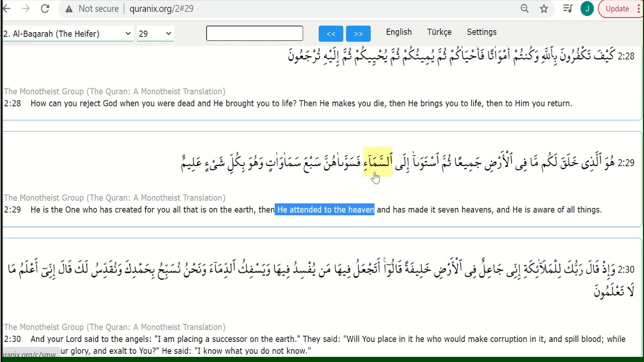Click the Arabic word لَا تَعْلَمُونَ in 2:30
Image resolution: width=644 pixels, height=362 pixels.
pyautogui.click(x=614, y=291)
